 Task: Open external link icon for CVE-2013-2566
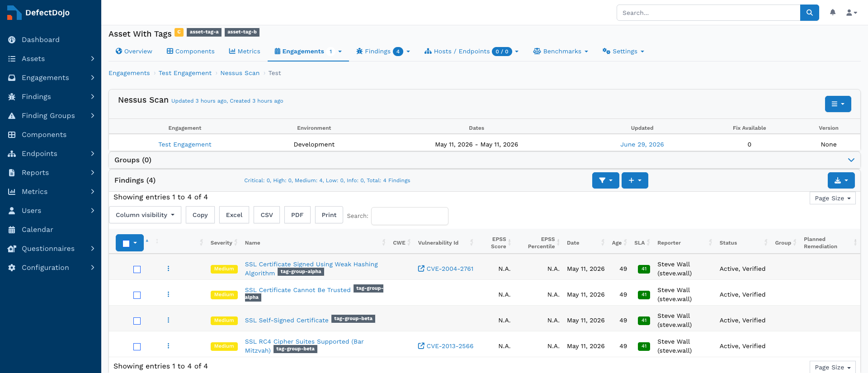tap(421, 346)
